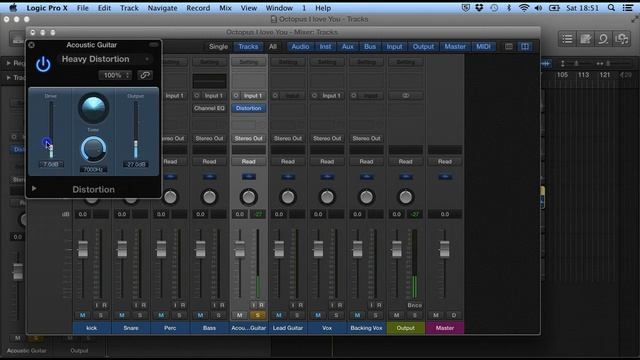Click the 100% plugin view size stepper
The width and height of the screenshot is (640, 360).
point(116,75)
